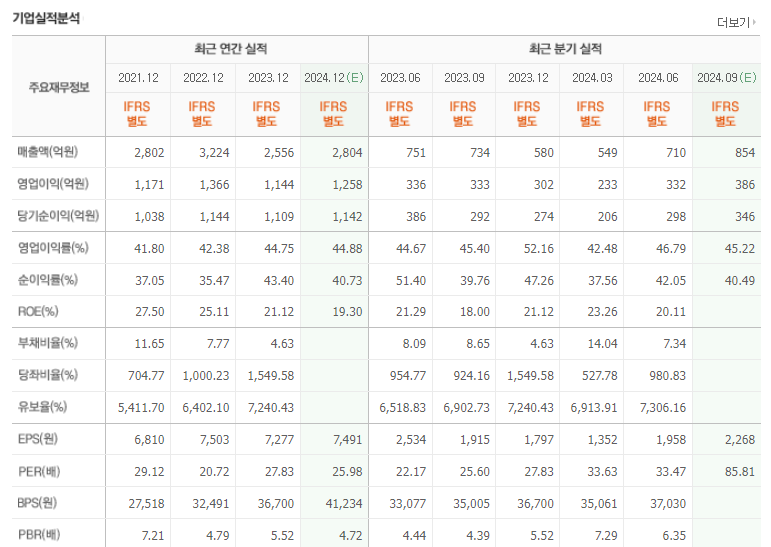Click the 2,268 estimated quarterly EPS
Image resolution: width=771 pixels, height=547 pixels.
(740, 440)
